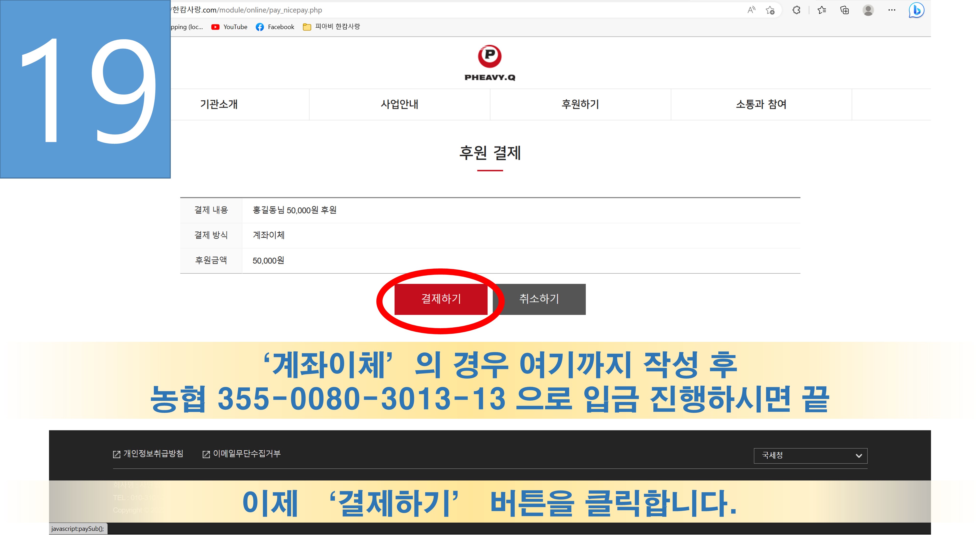Open the 피아비 한캄사랑 bookmarks folder

pyautogui.click(x=331, y=27)
